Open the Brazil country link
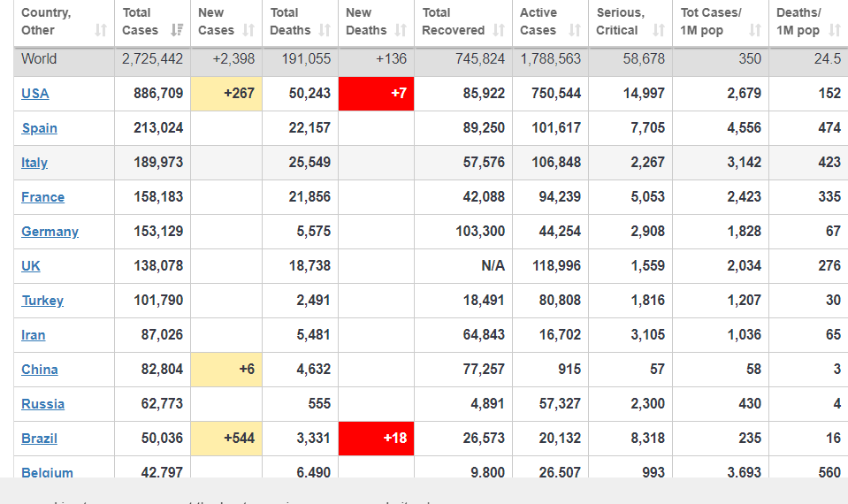 click(x=39, y=439)
